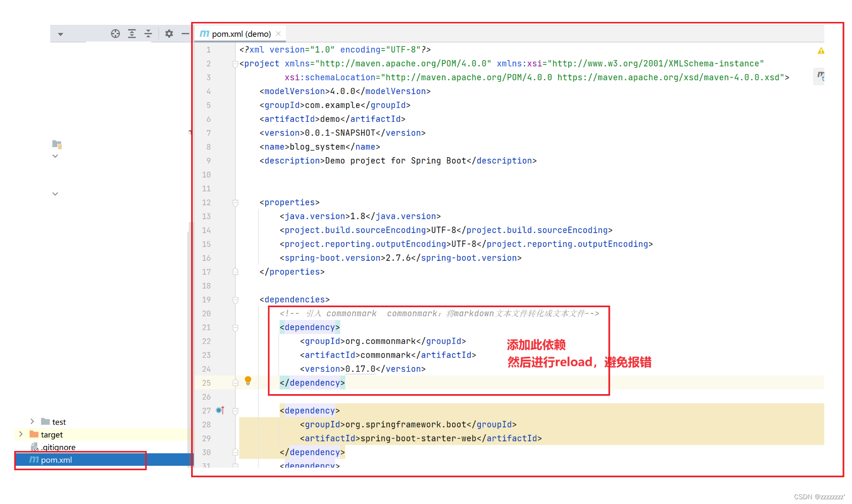Viewport: 852px width, 504px height.
Task: Click 'spring-boot-starter-web' artifactId text
Action: click(419, 439)
